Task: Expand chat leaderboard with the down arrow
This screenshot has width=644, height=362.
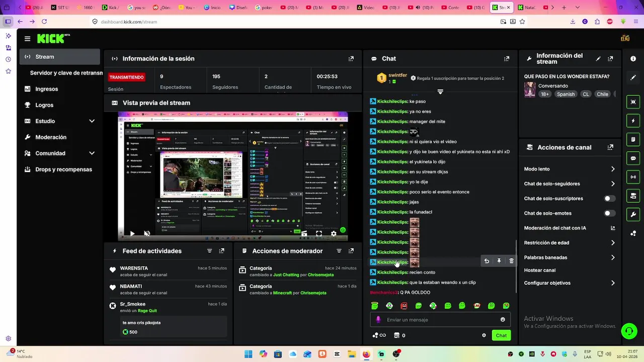Action: (x=440, y=92)
